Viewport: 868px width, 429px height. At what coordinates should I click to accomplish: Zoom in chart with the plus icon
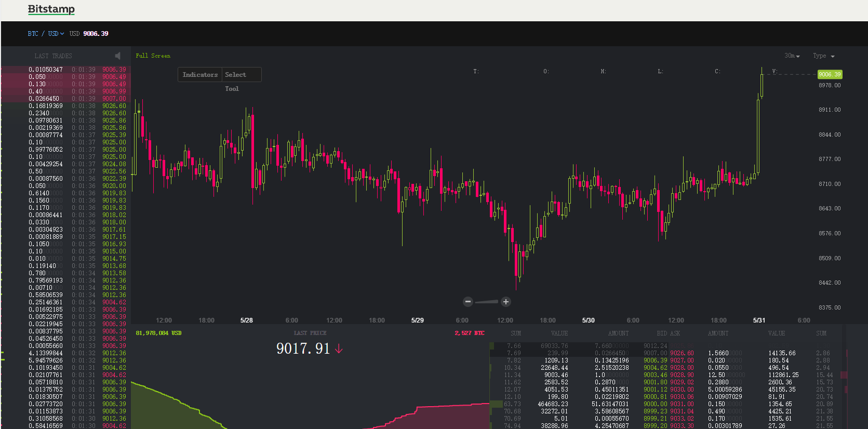506,302
